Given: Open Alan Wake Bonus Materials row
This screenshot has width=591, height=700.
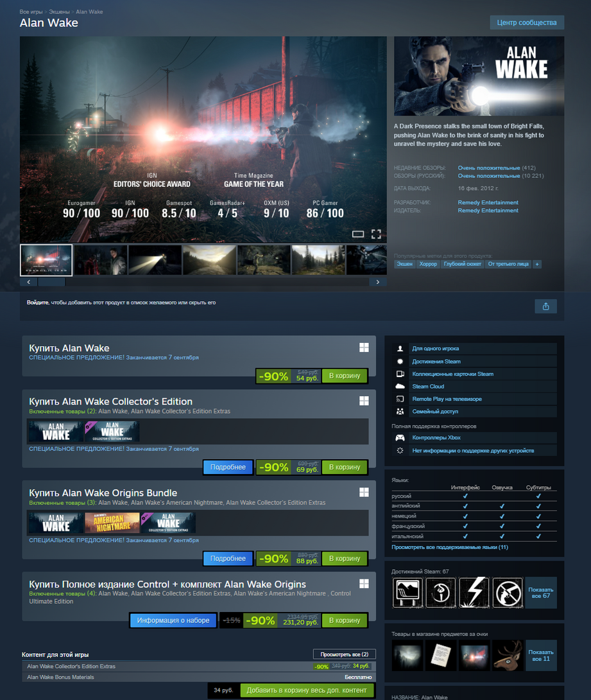Looking at the screenshot, I should tap(198, 677).
